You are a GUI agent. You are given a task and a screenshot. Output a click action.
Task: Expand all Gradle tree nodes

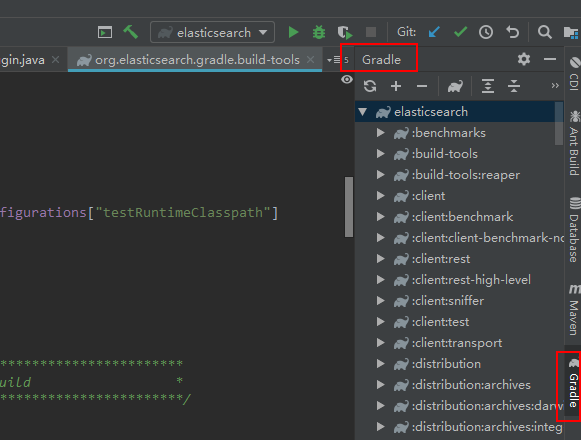pyautogui.click(x=488, y=86)
